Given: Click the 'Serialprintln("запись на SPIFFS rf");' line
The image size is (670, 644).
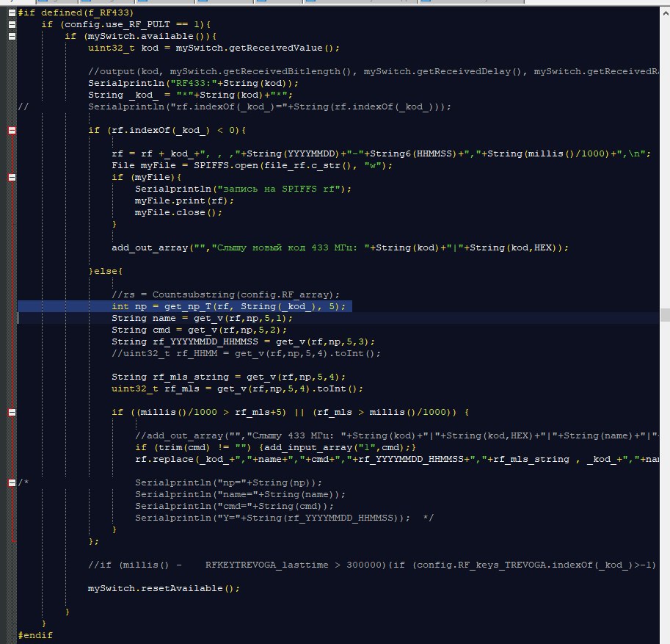Looking at the screenshot, I should pyautogui.click(x=243, y=189).
